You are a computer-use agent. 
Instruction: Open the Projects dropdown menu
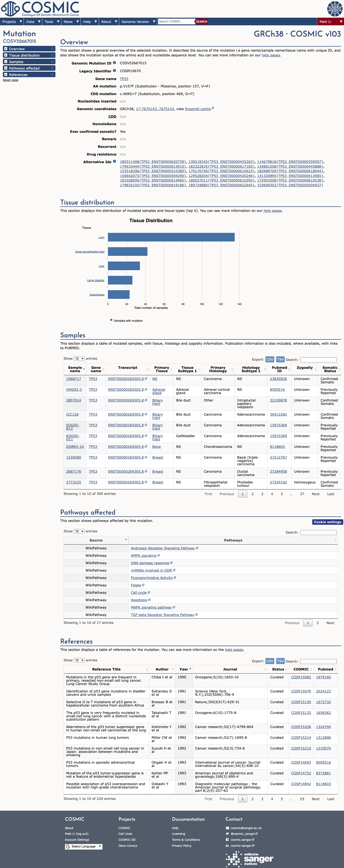12,21
